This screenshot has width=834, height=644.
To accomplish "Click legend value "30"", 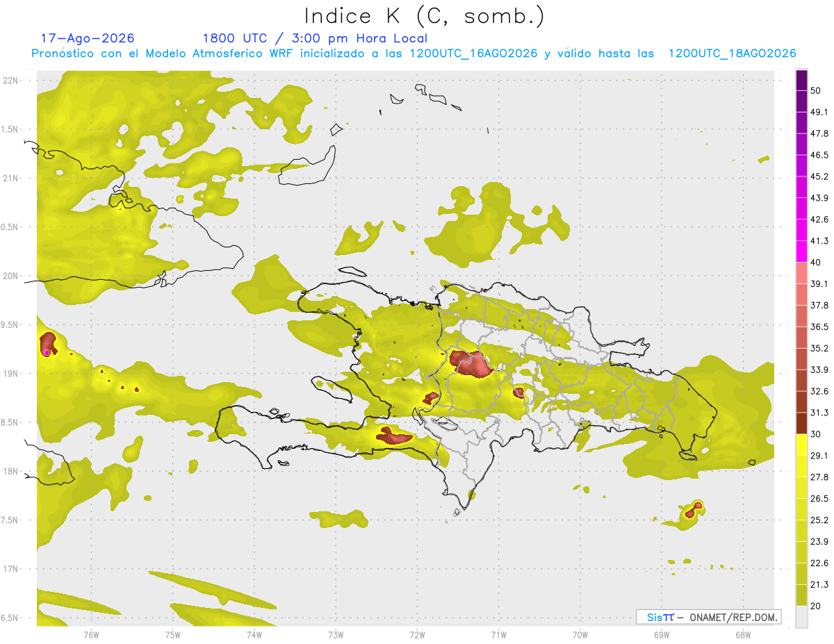I will point(817,434).
